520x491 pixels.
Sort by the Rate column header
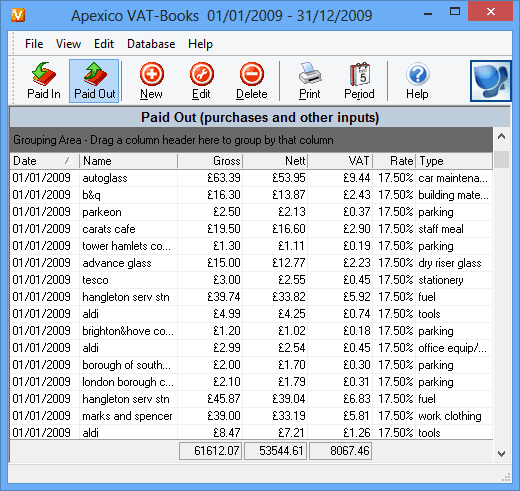click(394, 161)
